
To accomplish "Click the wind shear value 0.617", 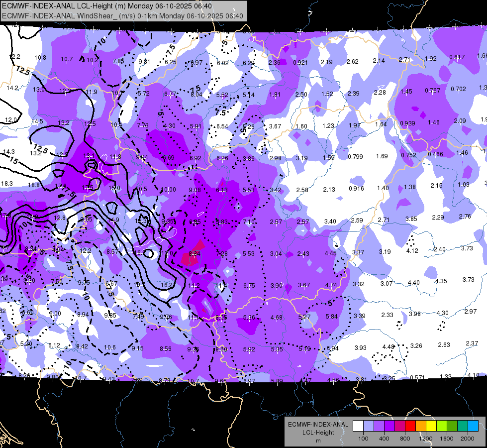I will (x=457, y=57).
